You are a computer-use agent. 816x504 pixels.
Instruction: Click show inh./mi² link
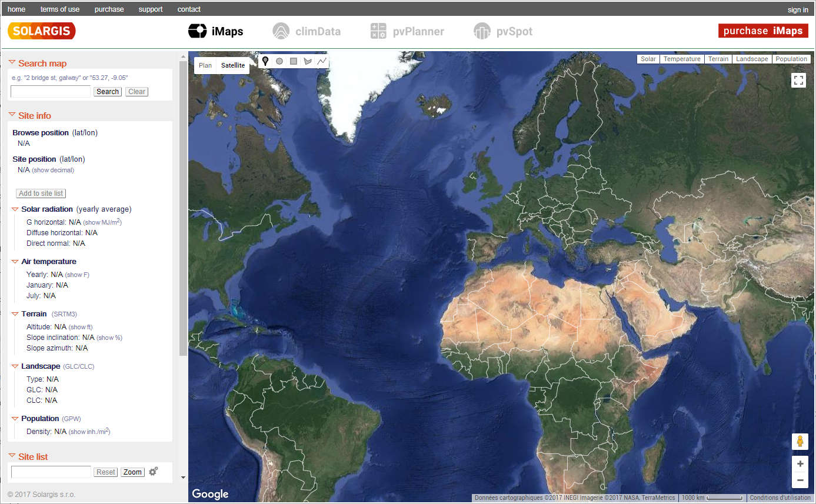point(89,432)
